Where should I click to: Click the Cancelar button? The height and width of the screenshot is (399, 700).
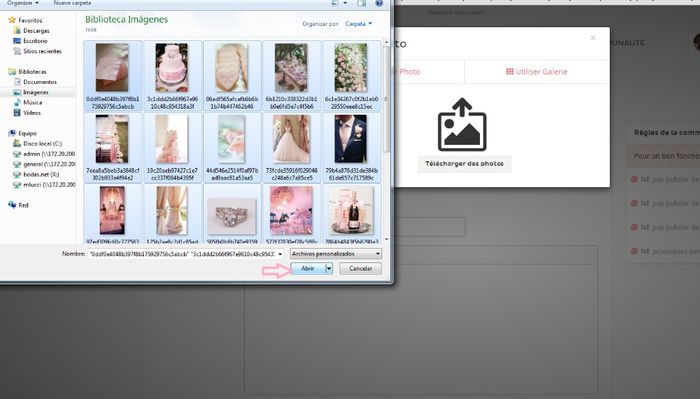(x=360, y=268)
